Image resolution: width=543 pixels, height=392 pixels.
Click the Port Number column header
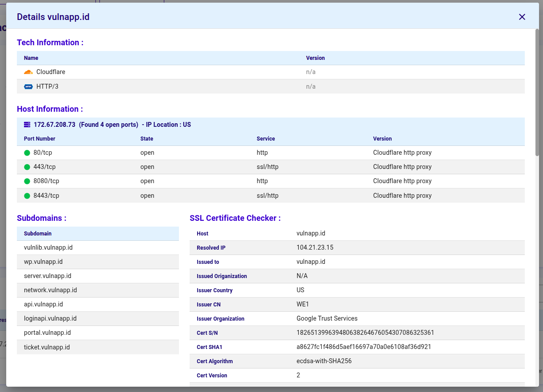click(40, 139)
